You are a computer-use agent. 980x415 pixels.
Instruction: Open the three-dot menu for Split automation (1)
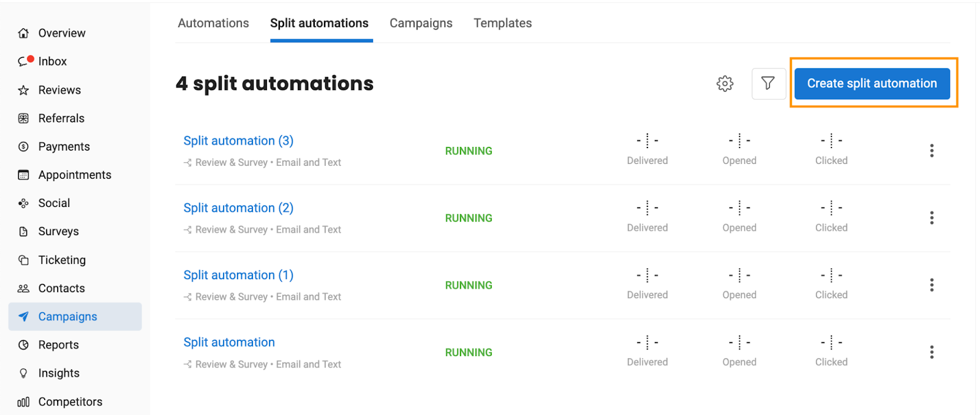pyautogui.click(x=932, y=285)
